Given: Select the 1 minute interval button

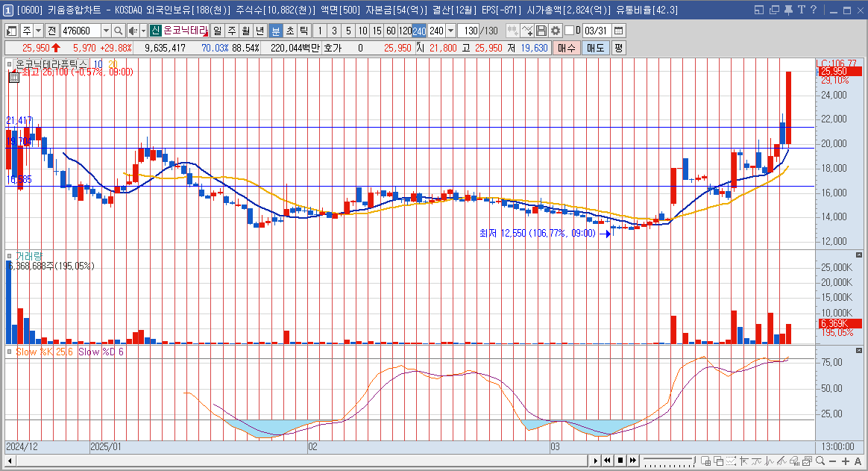Looking at the screenshot, I should (x=319, y=31).
